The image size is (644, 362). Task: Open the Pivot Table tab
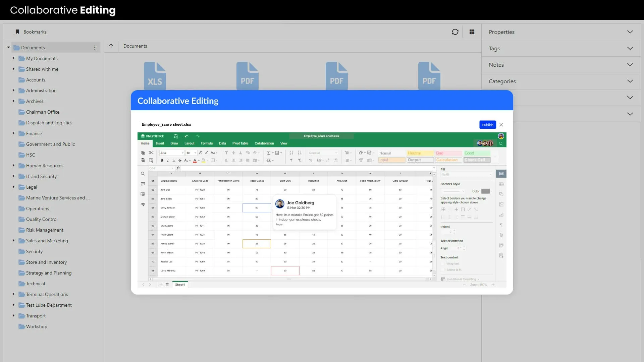click(240, 143)
